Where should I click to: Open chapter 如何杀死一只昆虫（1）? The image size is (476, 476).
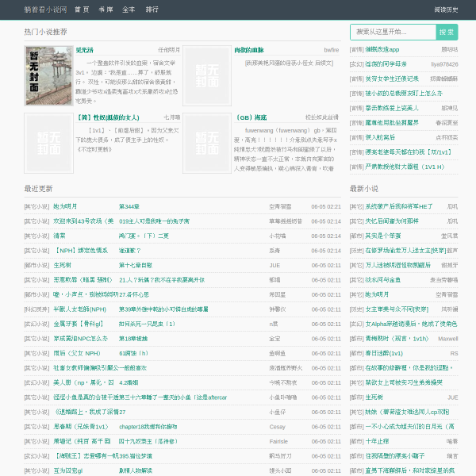pyautogui.click(x=147, y=324)
